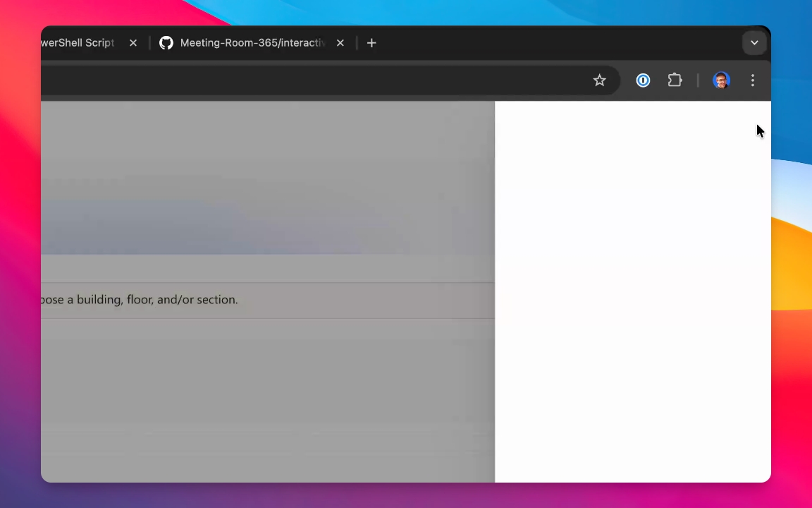Open the Chrome three-dot menu
Viewport: 812px width, 508px height.
pos(753,80)
